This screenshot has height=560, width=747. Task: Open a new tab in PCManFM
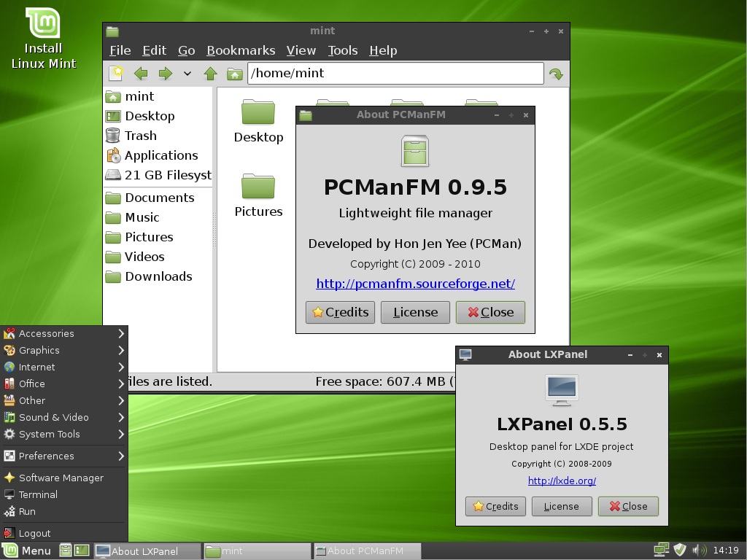(117, 73)
